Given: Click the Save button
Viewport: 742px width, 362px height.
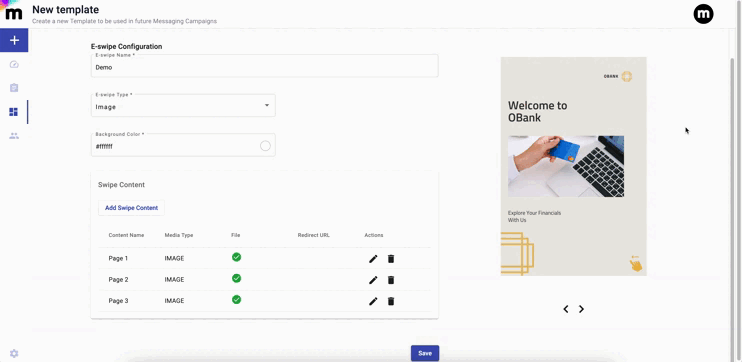Looking at the screenshot, I should click(425, 353).
